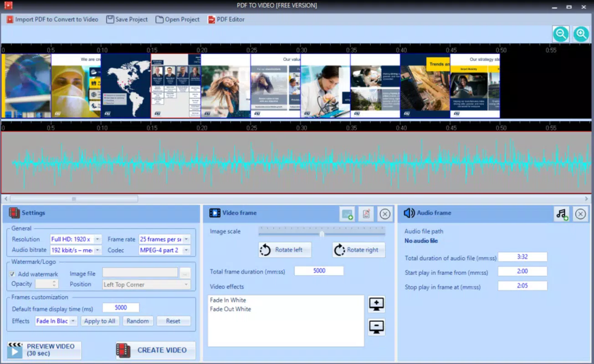Viewport: 594px width, 364px height.
Task: Click the remove video effect monitor icon
Action: tap(377, 327)
